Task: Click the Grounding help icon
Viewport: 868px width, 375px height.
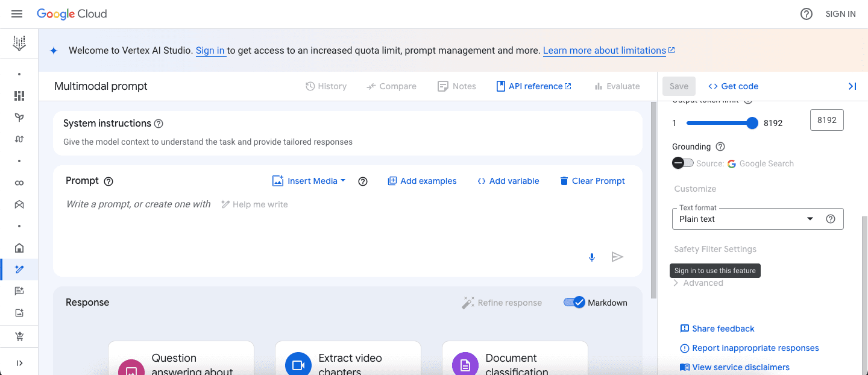Action: click(720, 147)
